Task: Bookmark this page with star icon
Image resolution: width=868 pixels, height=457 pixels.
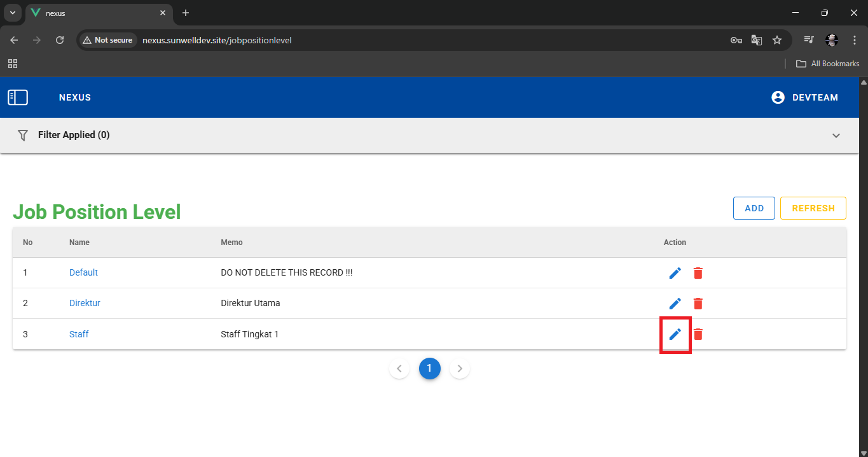Action: click(x=776, y=40)
